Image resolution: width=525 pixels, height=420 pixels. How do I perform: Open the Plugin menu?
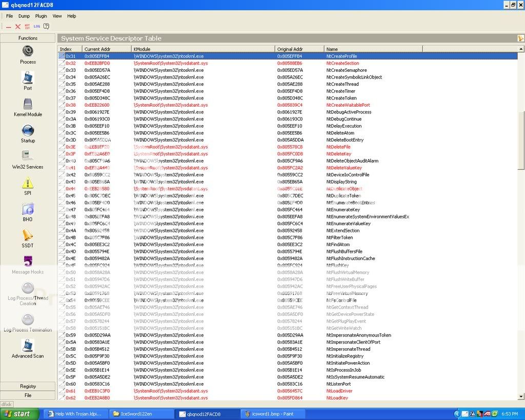click(x=41, y=16)
